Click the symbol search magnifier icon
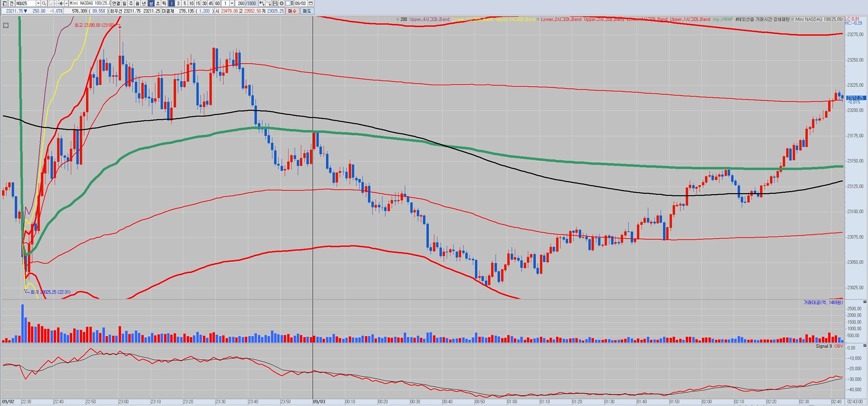 click(44, 3)
